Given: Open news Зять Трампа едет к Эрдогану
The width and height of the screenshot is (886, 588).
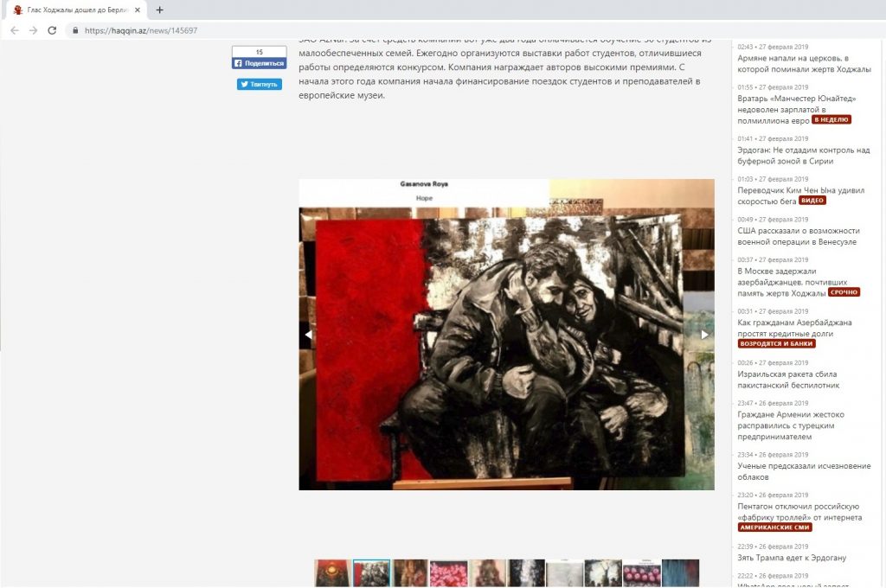Looking at the screenshot, I should coord(792,558).
